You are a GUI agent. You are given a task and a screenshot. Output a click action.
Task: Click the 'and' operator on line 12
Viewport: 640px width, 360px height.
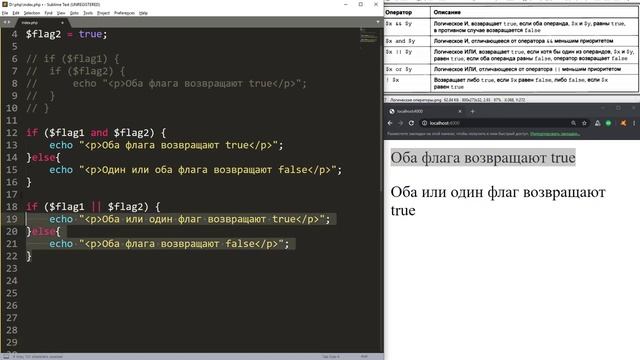(x=99, y=133)
